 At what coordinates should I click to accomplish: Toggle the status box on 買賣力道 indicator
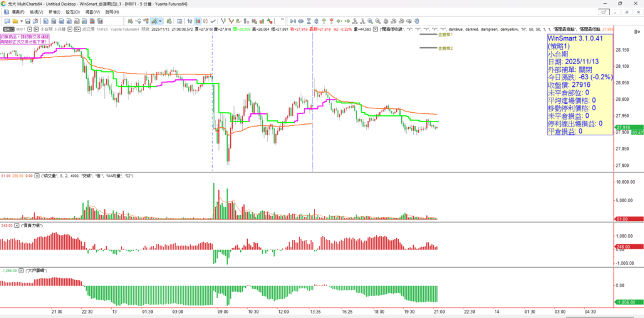(x=16, y=225)
